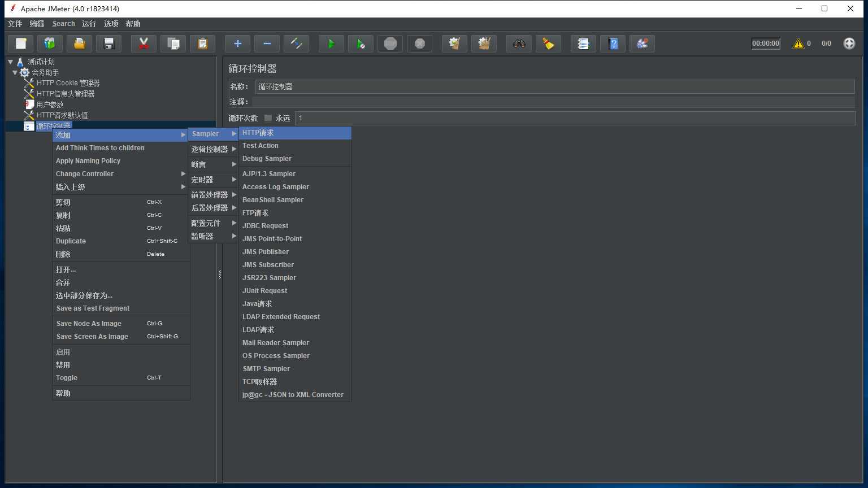Click Start no pauses icon
Viewport: 868px width, 488px height.
(x=361, y=43)
